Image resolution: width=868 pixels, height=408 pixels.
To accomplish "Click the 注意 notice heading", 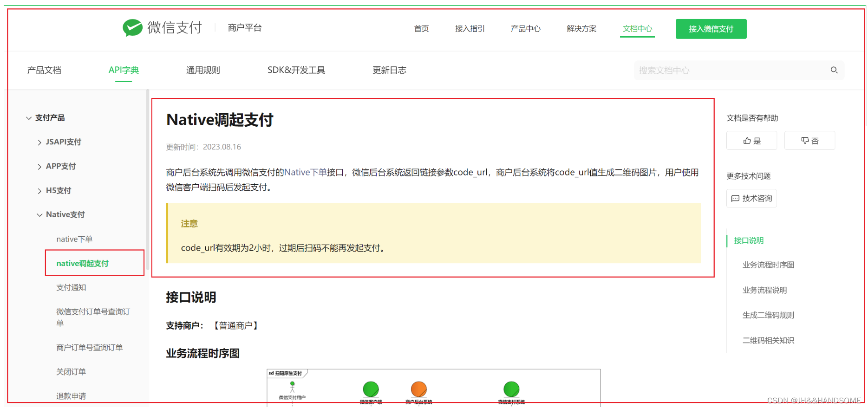I will 189,224.
